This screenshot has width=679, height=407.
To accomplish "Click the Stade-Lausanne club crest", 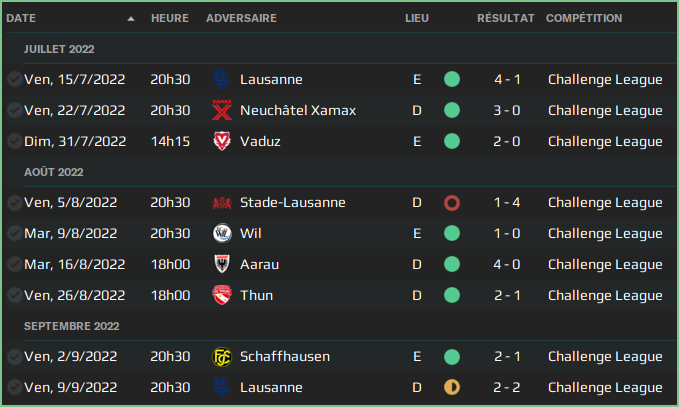I will [x=222, y=203].
